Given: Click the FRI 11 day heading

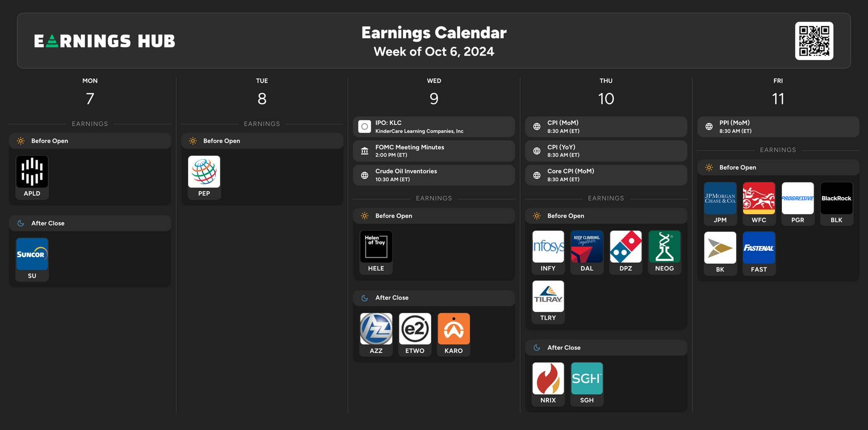Looking at the screenshot, I should 778,92.
